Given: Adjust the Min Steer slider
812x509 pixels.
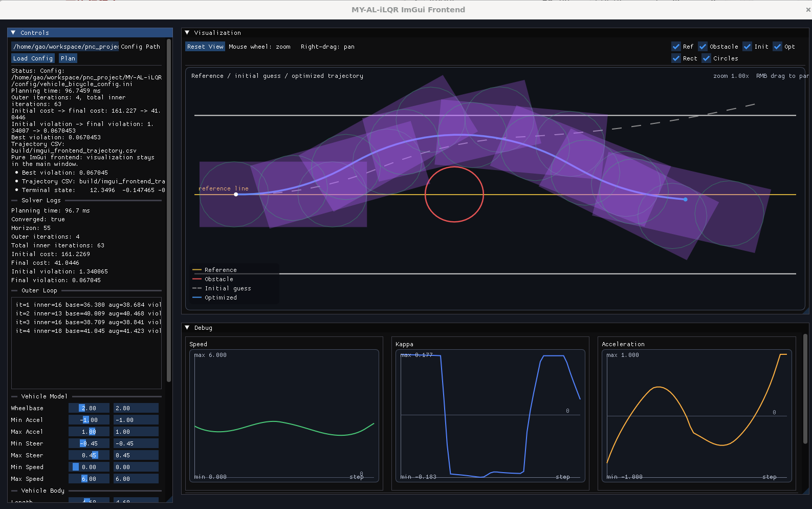Looking at the screenshot, I should [89, 443].
